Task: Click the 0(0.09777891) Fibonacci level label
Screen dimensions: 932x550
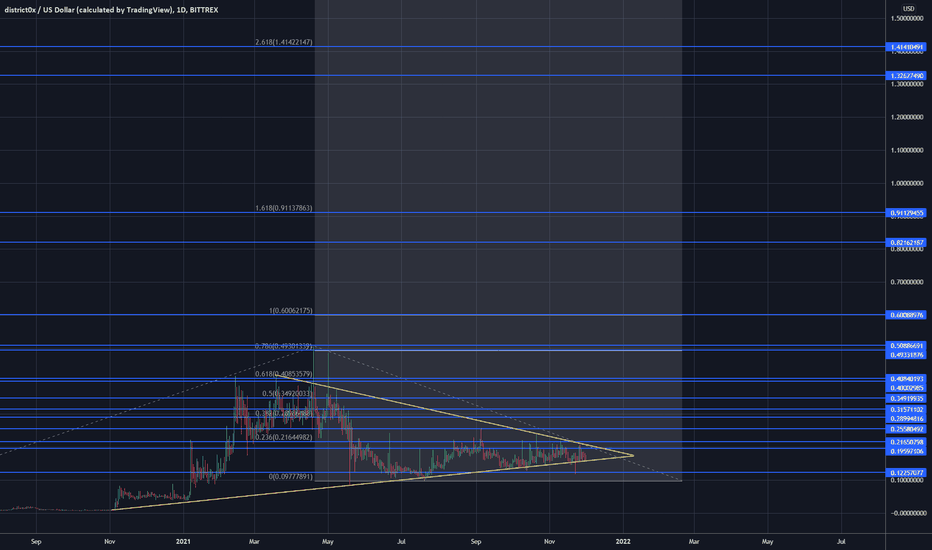Action: [291, 477]
